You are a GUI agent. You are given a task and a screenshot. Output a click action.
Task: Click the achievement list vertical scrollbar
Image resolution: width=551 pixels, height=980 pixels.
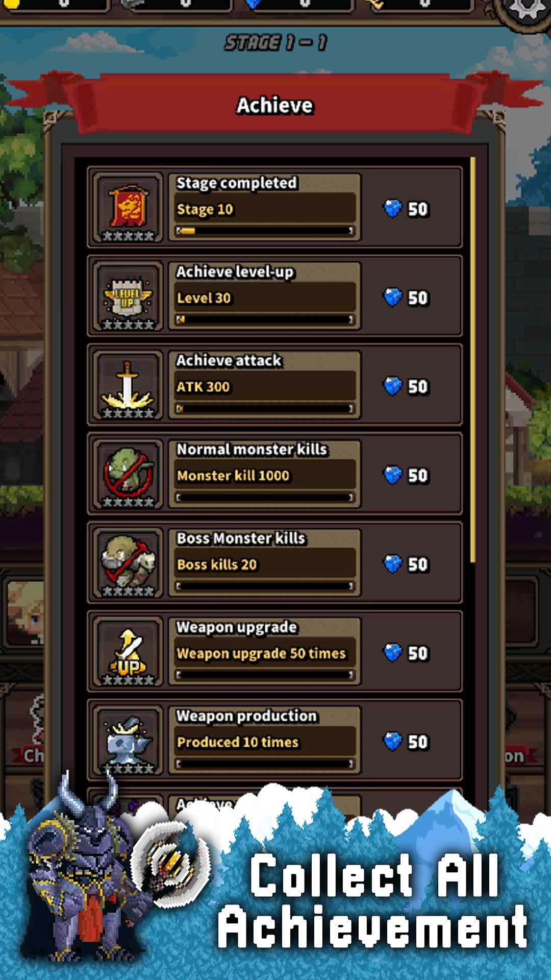[473, 360]
